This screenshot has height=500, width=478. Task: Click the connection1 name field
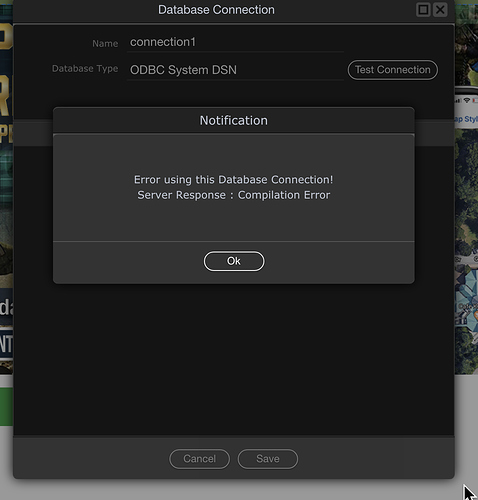235,42
